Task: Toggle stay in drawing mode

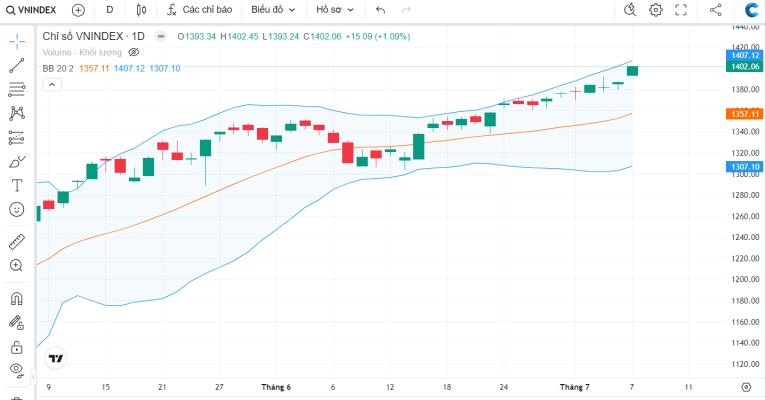Action: pos(17,322)
